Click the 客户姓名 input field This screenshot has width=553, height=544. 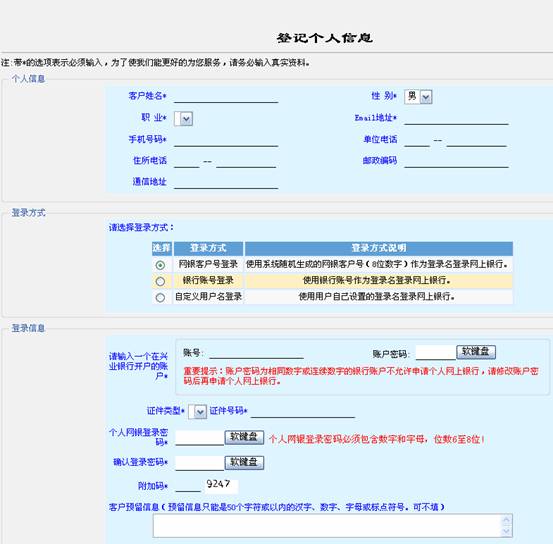(x=226, y=97)
